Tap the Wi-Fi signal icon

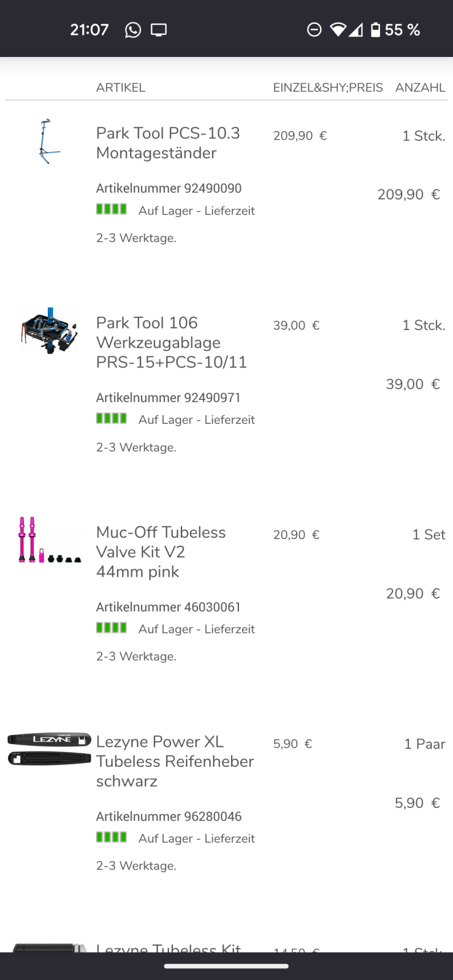click(338, 30)
